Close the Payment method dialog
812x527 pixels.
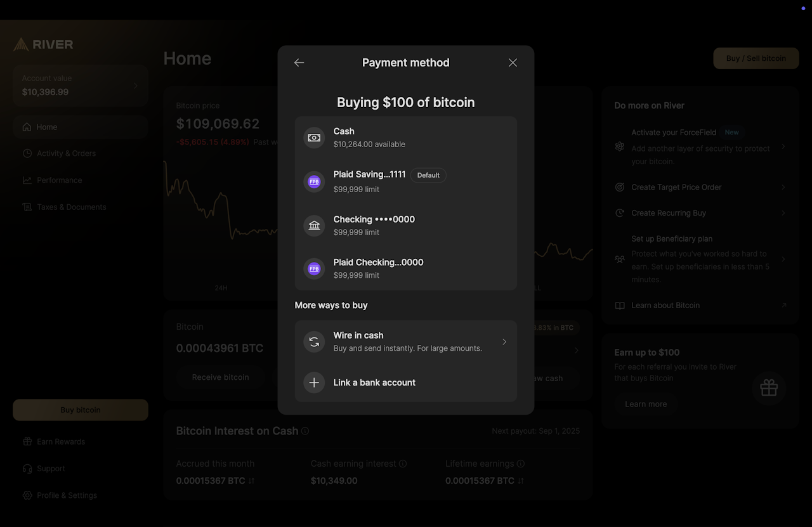click(x=513, y=63)
